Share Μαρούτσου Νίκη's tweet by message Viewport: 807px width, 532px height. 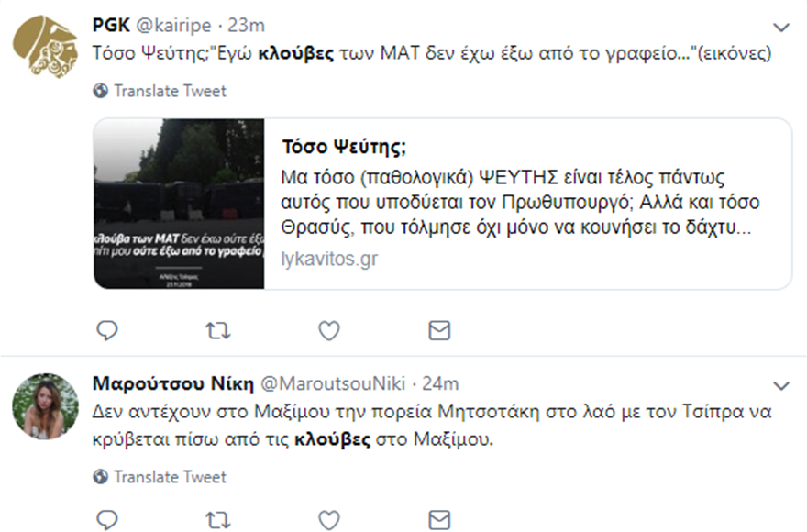(x=439, y=520)
